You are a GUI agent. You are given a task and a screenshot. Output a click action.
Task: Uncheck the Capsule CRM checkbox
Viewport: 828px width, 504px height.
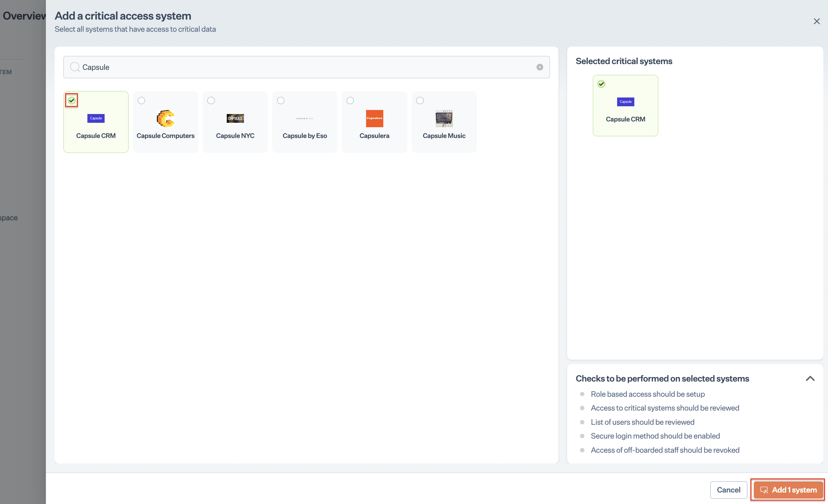click(x=72, y=100)
